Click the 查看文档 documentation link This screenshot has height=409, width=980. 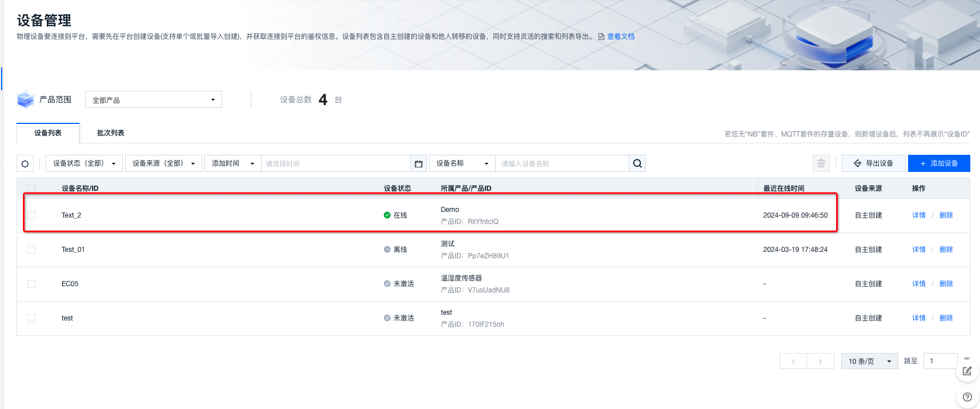pyautogui.click(x=620, y=37)
